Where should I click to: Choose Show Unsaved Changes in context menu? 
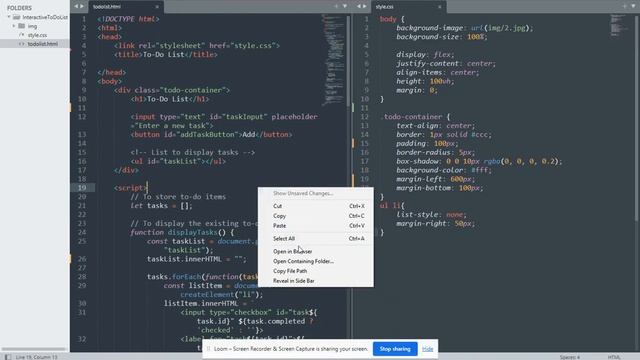pyautogui.click(x=303, y=193)
